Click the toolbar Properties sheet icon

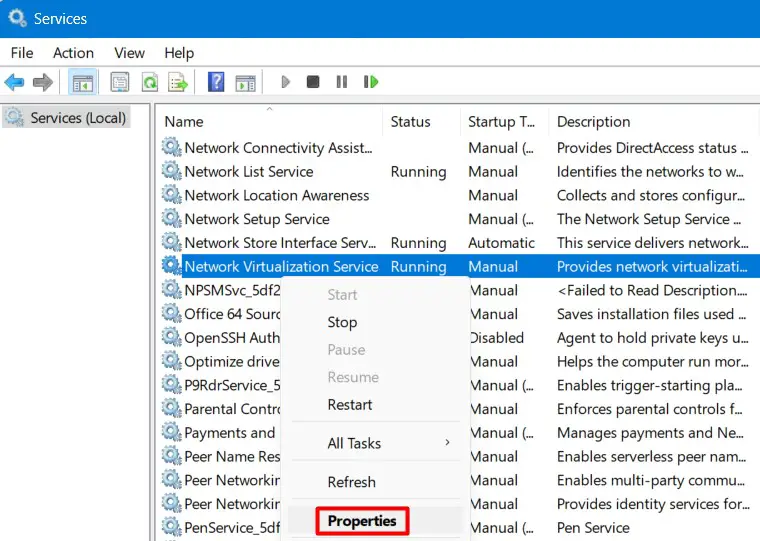pyautogui.click(x=120, y=82)
